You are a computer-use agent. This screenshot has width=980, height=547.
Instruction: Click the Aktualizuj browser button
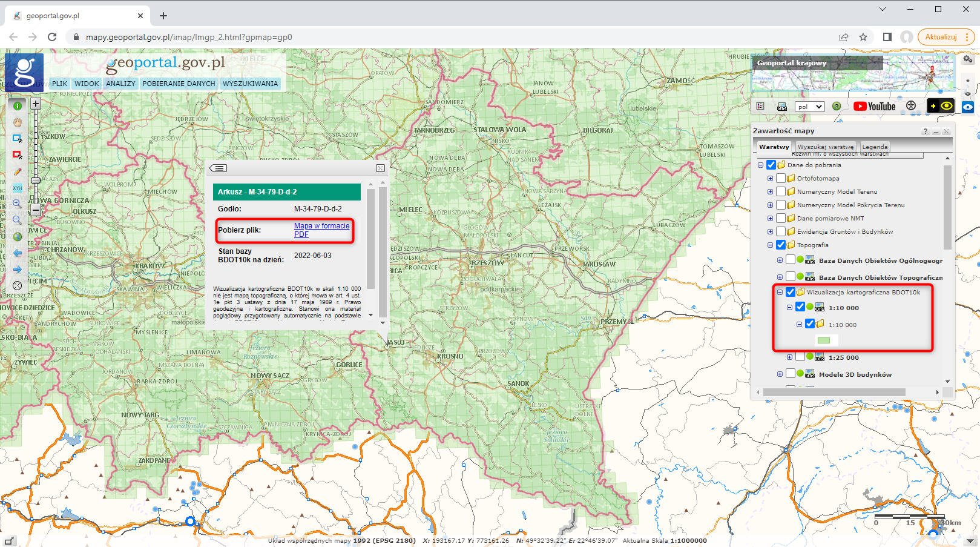pos(942,36)
